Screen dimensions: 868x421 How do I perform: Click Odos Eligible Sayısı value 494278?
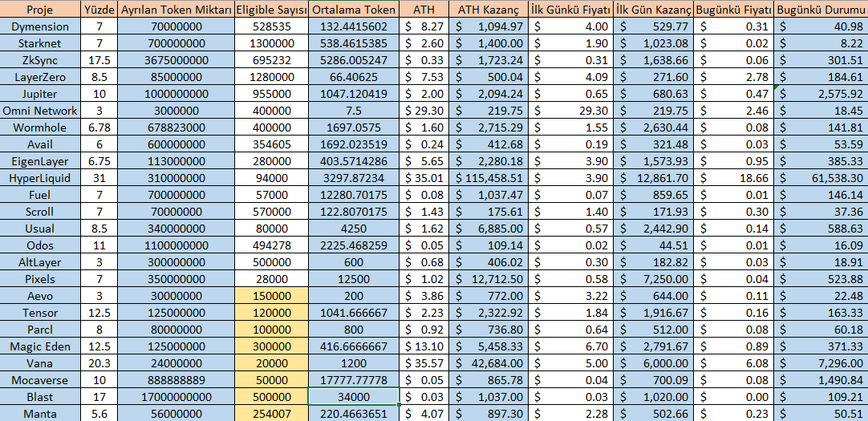[x=270, y=245]
